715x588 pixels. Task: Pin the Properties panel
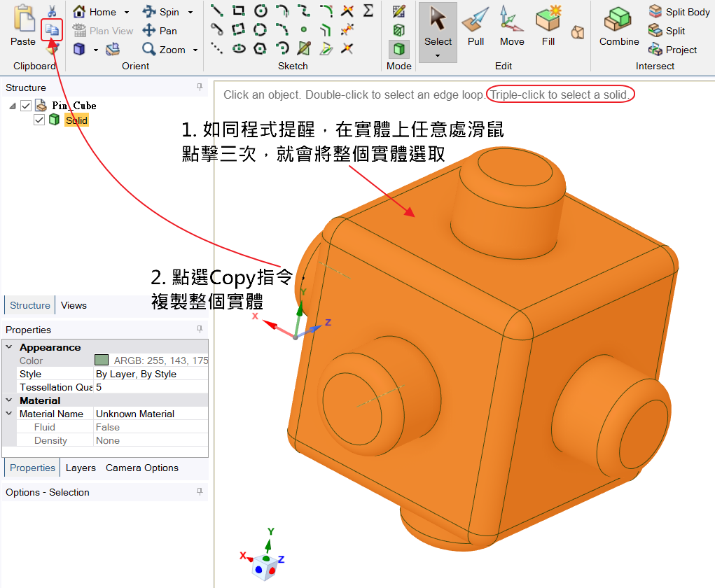(200, 329)
